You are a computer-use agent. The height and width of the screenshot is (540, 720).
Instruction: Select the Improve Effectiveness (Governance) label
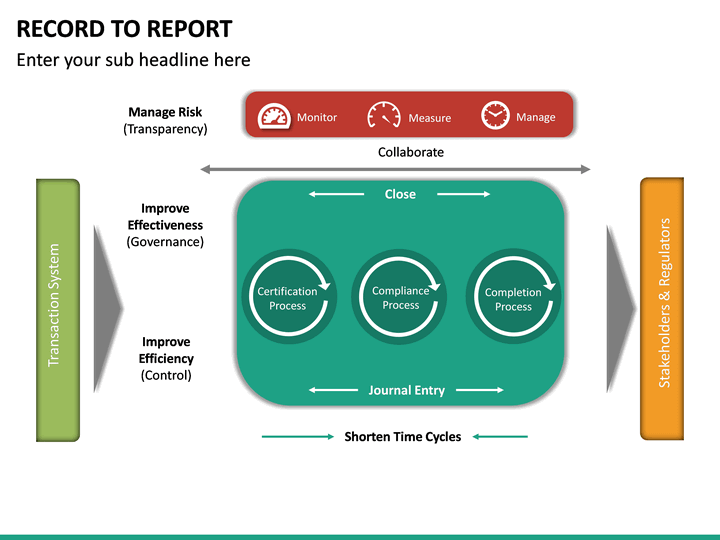pyautogui.click(x=165, y=225)
